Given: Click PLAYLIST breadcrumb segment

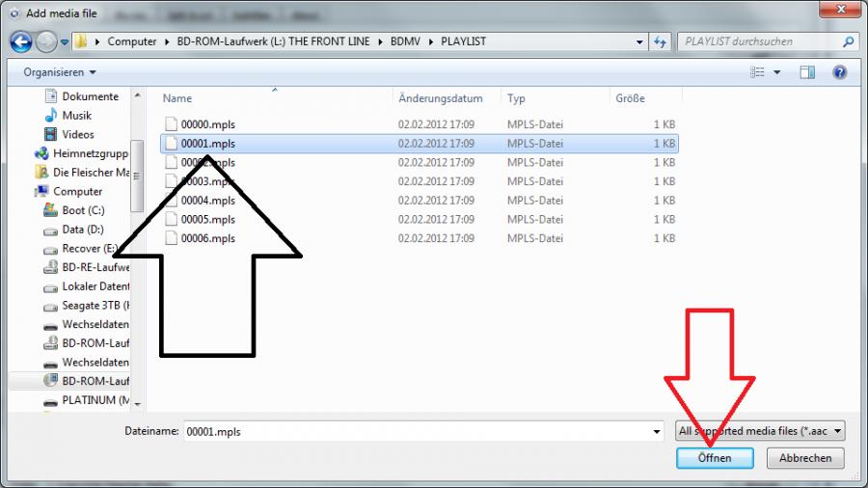Looking at the screenshot, I should click(463, 41).
